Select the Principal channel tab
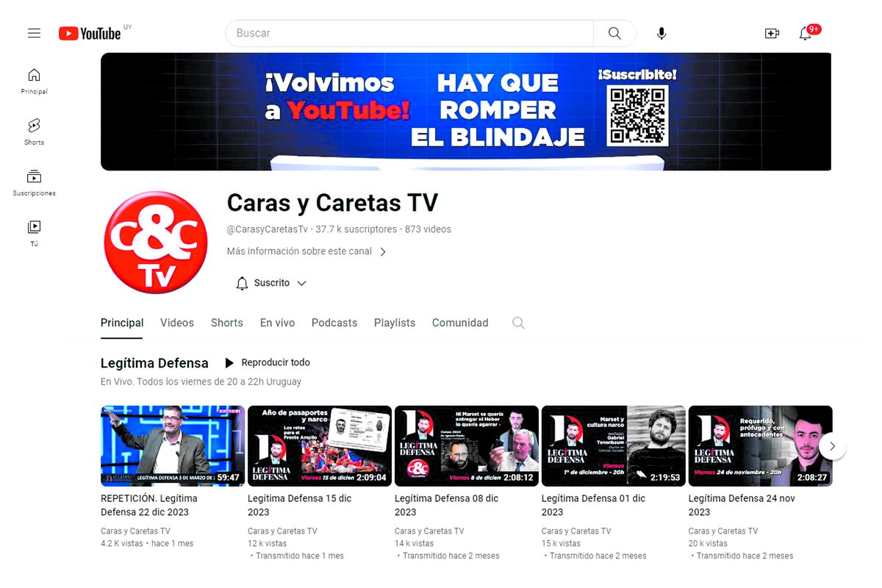Image resolution: width=882 pixels, height=588 pixels. (122, 323)
